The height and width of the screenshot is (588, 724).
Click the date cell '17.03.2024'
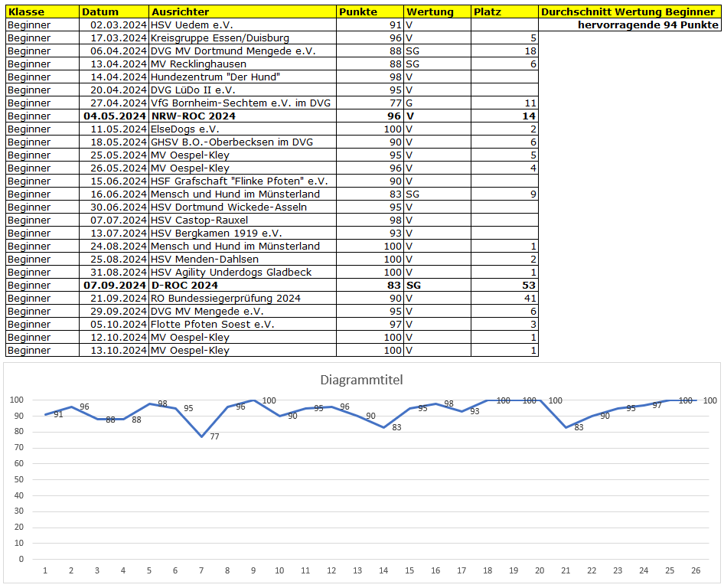click(x=114, y=38)
